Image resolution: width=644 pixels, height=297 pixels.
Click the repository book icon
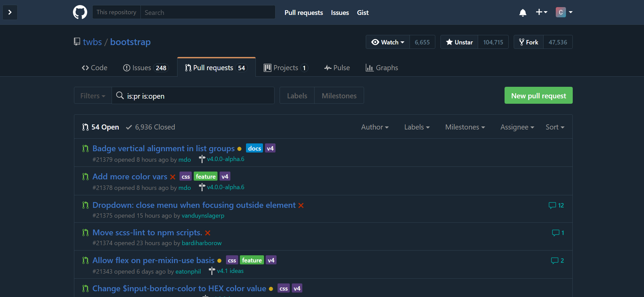click(77, 42)
